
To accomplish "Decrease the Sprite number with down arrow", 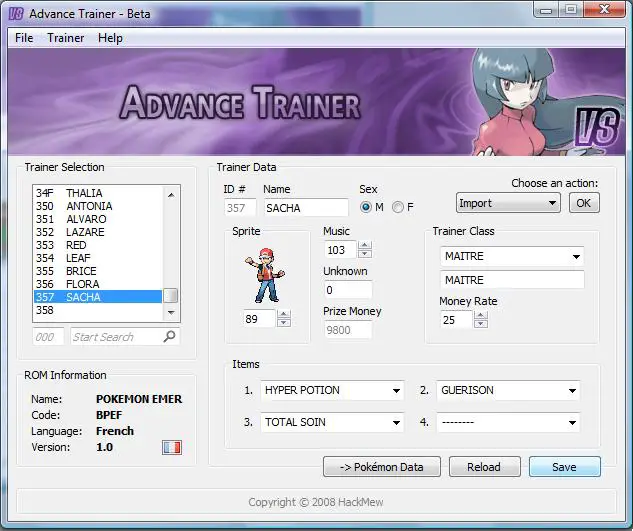I will point(284,322).
